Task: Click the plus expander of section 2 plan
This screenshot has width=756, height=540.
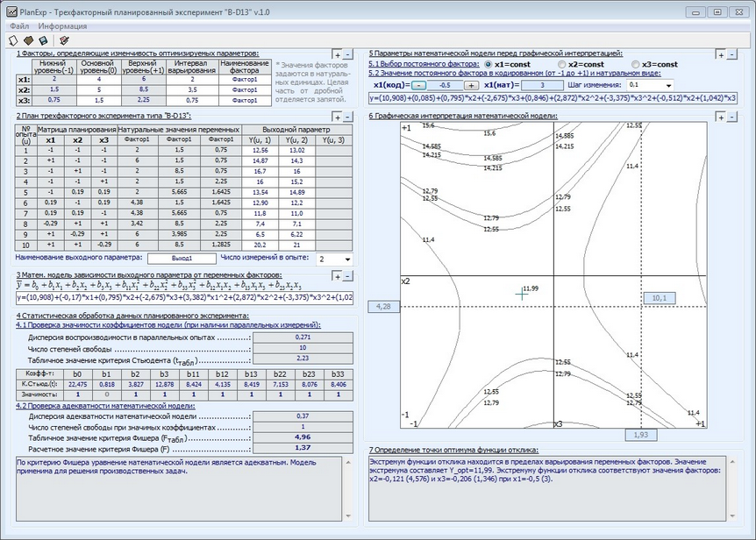Action: 338,117
